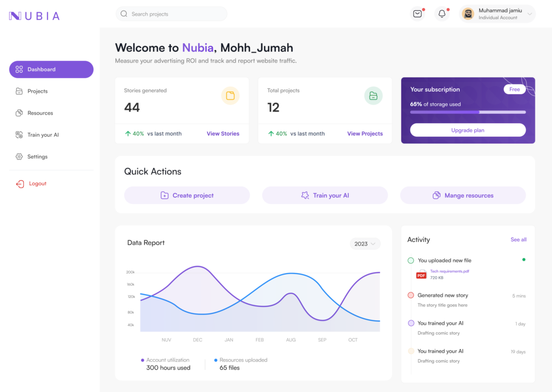The width and height of the screenshot is (552, 392).
Task: Click the user avatar picture
Action: 468,14
